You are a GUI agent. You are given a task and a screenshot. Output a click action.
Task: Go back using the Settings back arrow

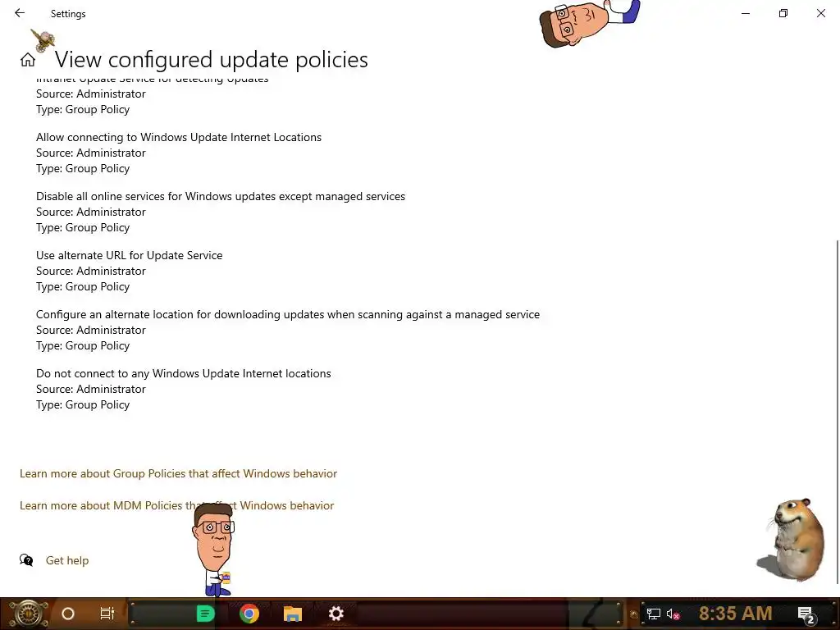coord(20,13)
